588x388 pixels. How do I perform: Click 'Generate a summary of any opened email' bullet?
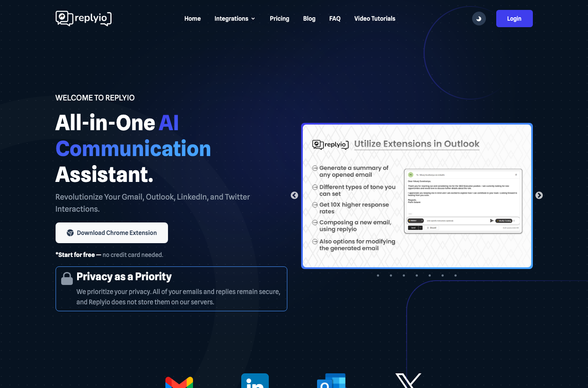click(351, 171)
